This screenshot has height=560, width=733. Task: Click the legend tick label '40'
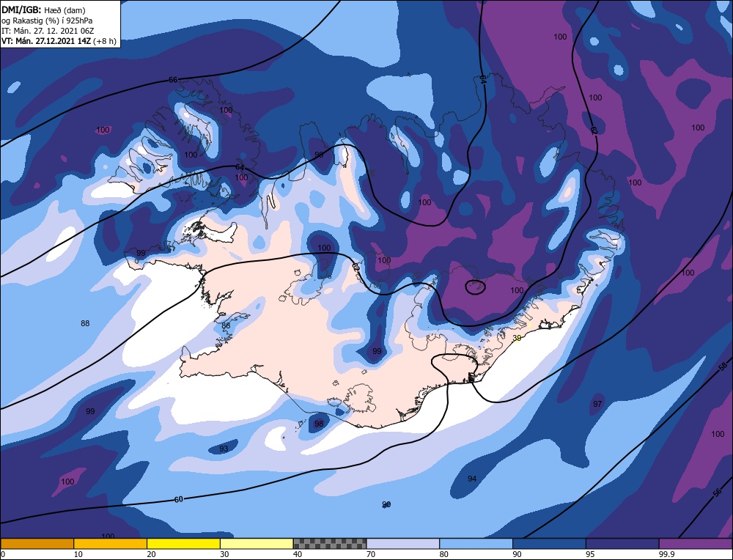point(298,554)
